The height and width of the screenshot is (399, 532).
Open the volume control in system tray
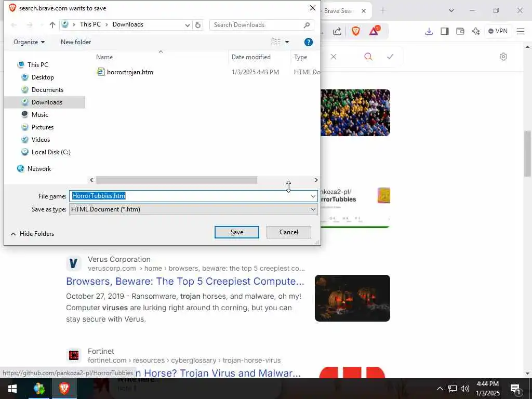coord(465,389)
